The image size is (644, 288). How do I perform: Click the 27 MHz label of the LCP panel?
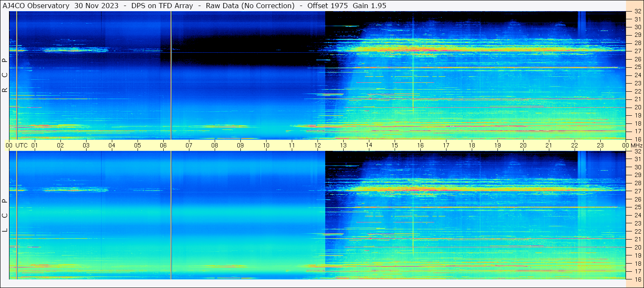point(637,191)
